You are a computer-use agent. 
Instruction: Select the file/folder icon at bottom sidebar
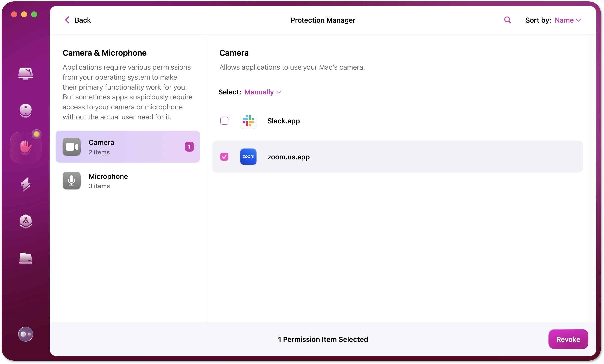(x=25, y=258)
